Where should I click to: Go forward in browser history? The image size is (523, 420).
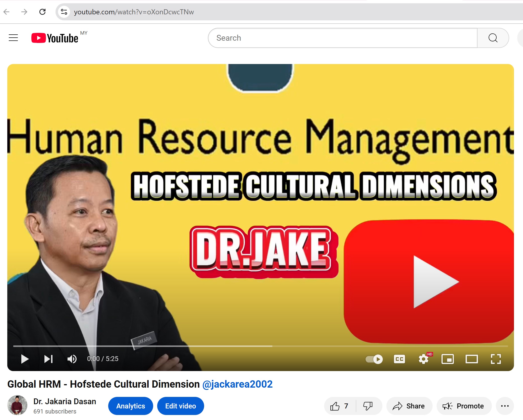[24, 12]
